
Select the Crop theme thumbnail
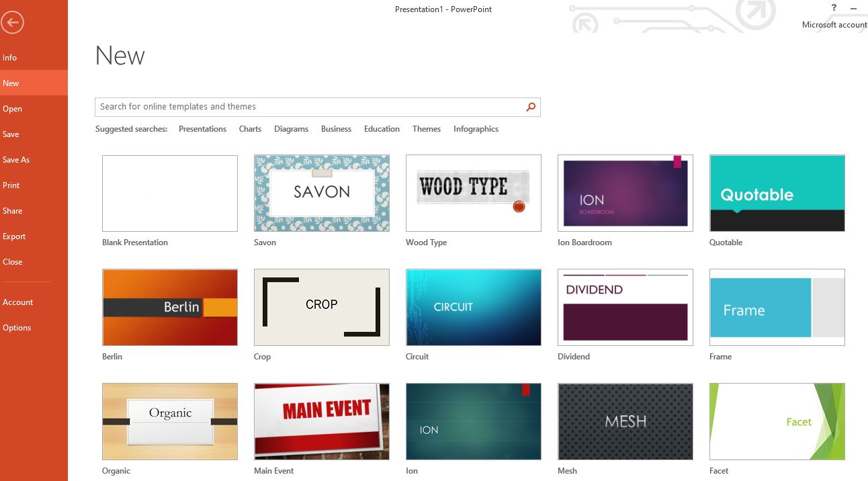(322, 308)
